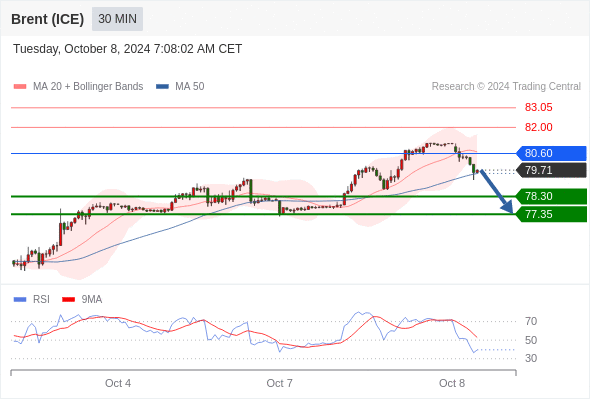Click the black 79.71 price tag
This screenshot has height=400, width=590.
pos(551,170)
